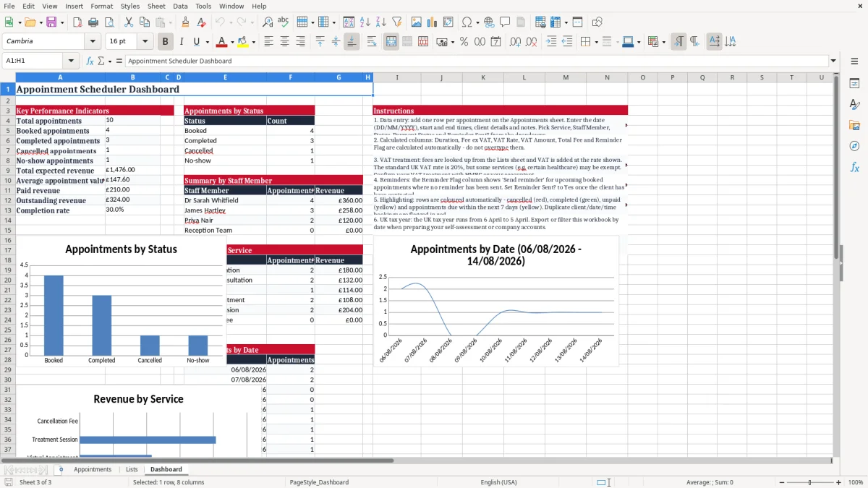The height and width of the screenshot is (488, 868).
Task: Expand the Background Color dropdown arrow
Action: 254,42
